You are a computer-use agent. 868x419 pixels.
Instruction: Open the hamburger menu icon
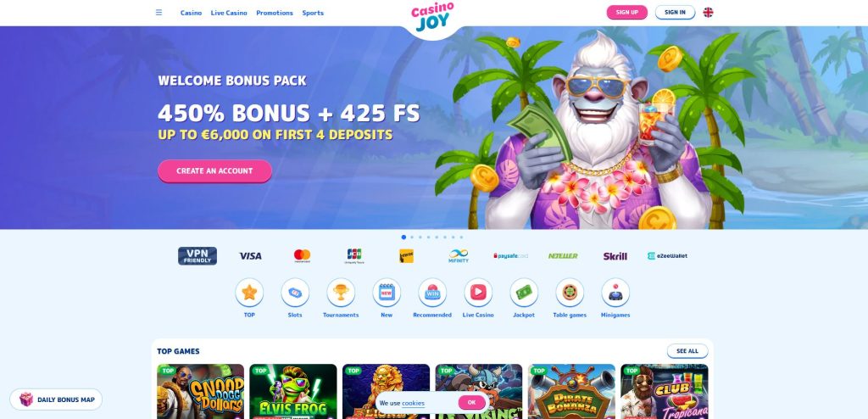coord(159,12)
